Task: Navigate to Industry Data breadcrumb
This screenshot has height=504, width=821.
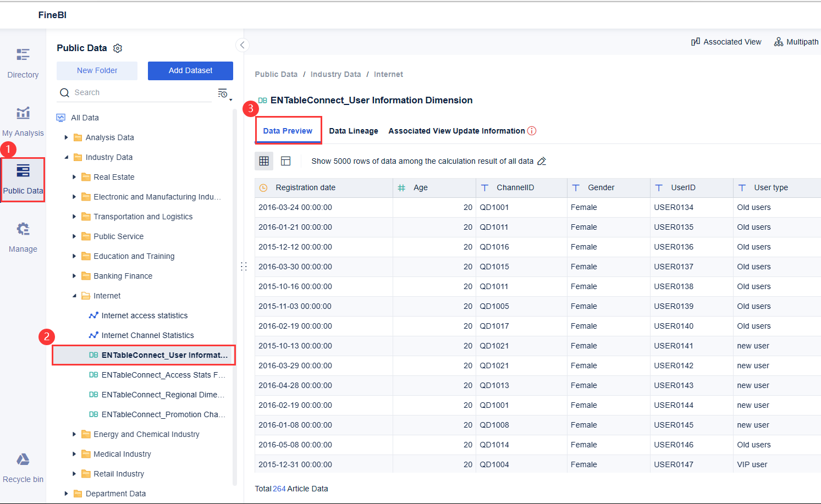Action: [335, 74]
